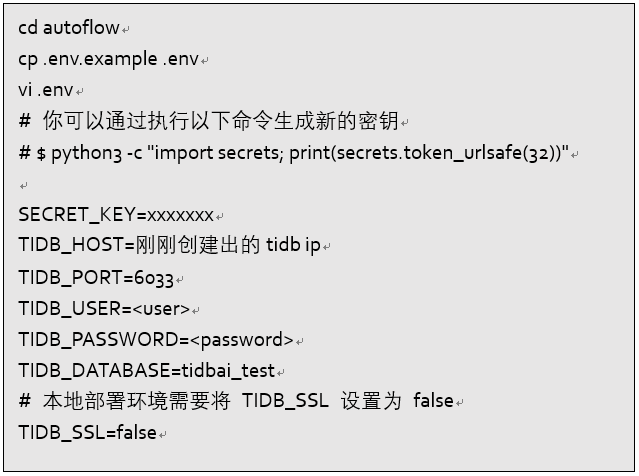Click the empty line's paragraph mark
This screenshot has width=639, height=476.
coord(23,185)
